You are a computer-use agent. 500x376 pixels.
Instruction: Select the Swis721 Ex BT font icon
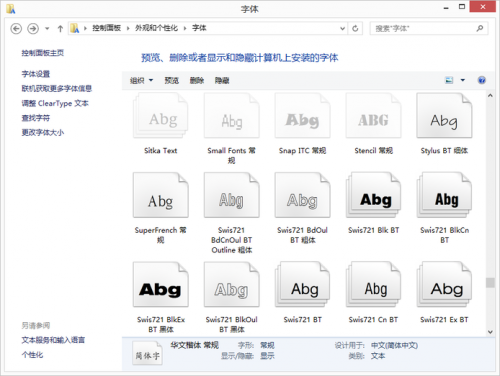click(444, 284)
